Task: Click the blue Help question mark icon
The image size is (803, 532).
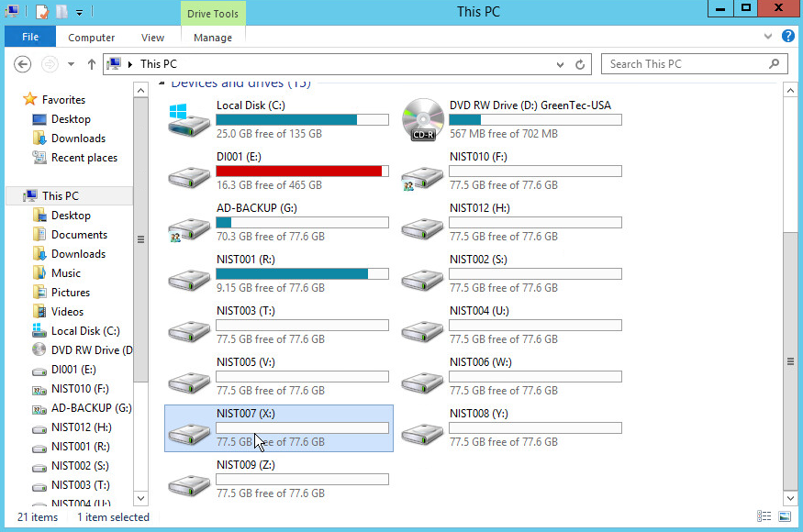Action: coord(787,37)
